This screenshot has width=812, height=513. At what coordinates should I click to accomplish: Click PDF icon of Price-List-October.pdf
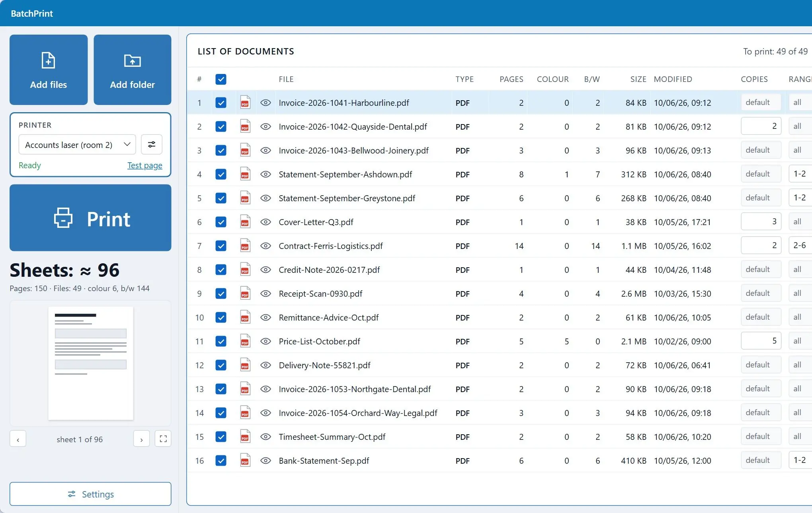(x=245, y=341)
